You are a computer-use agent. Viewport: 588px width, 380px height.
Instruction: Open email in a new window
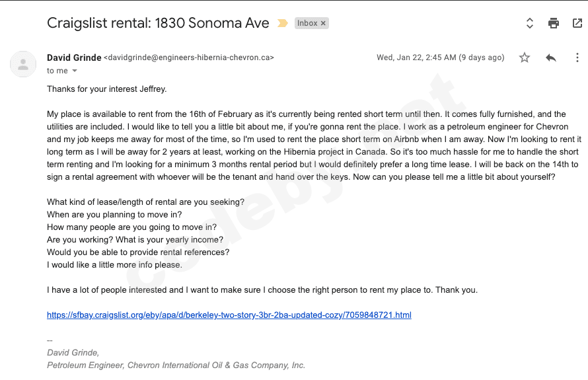(577, 23)
